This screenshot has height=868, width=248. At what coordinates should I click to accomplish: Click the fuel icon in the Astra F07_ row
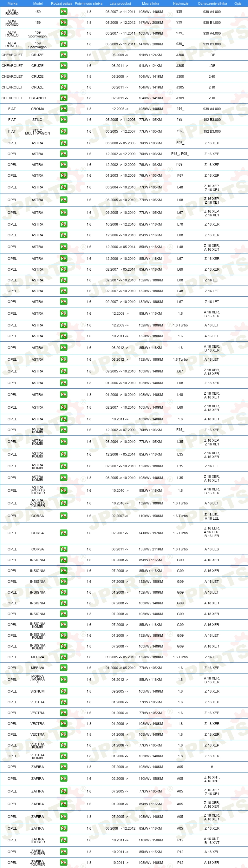coord(63,143)
